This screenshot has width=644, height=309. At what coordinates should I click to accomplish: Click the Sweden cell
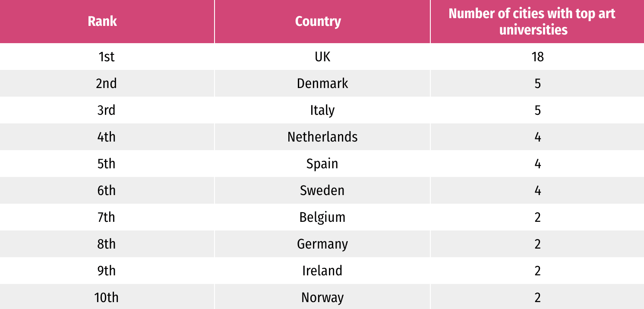(x=322, y=190)
